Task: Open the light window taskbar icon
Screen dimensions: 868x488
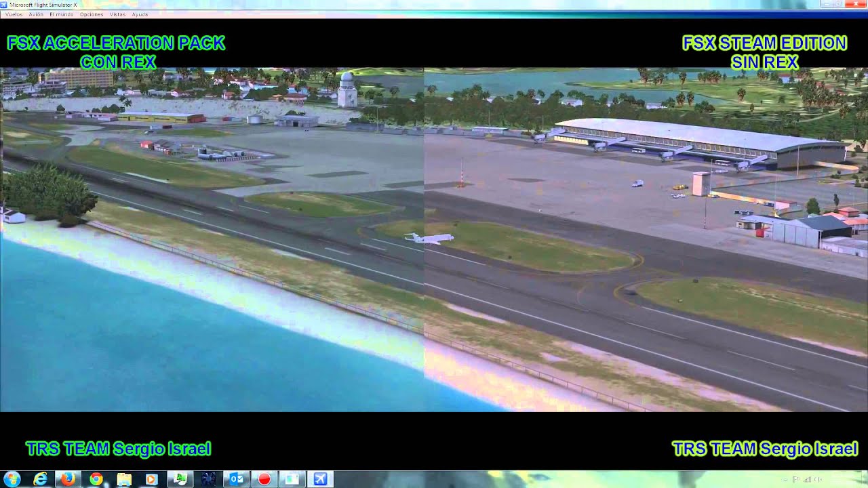Action: click(292, 479)
